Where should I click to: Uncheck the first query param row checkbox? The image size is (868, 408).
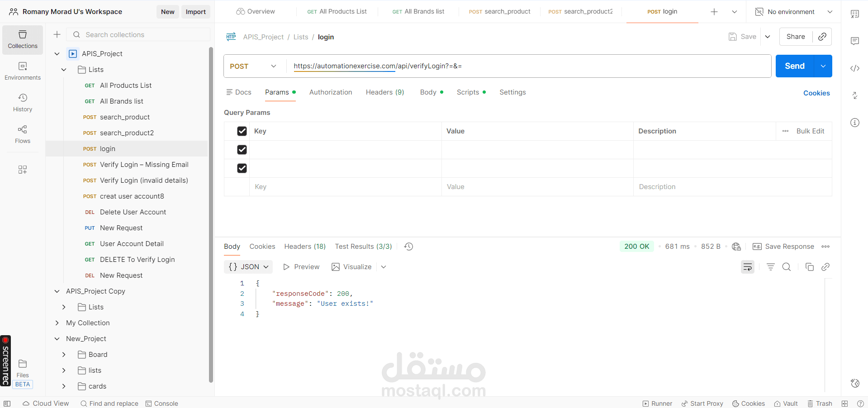[x=242, y=150]
